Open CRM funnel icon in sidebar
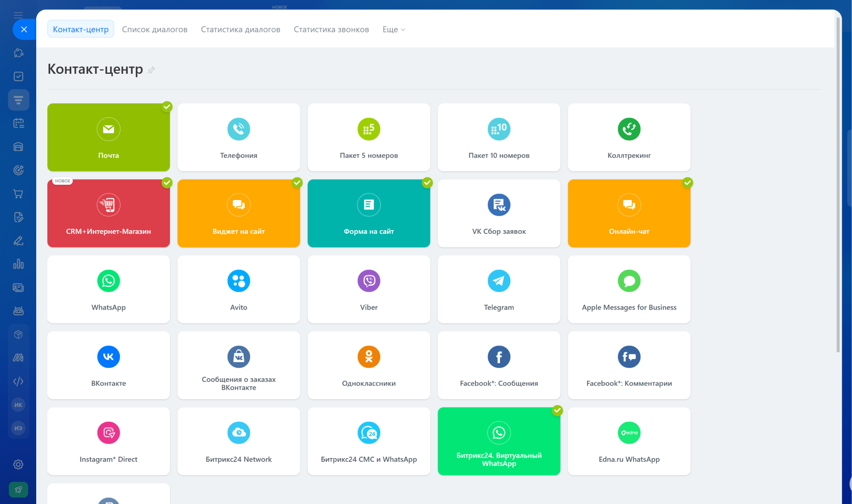Viewport: 852px width, 504px height. [19, 100]
